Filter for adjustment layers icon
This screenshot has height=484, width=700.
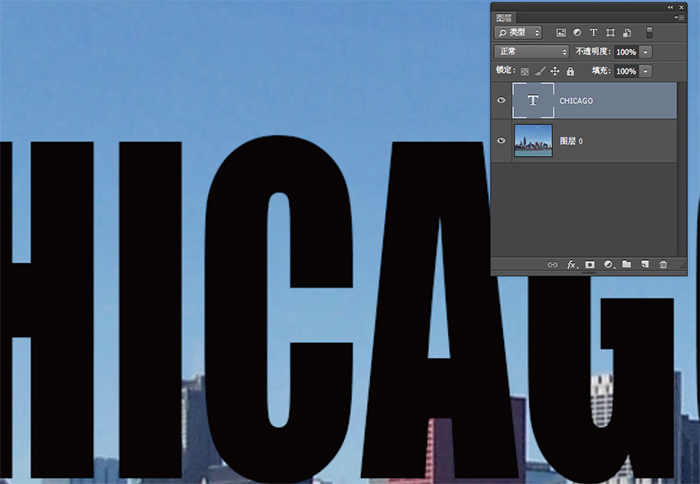tap(577, 33)
